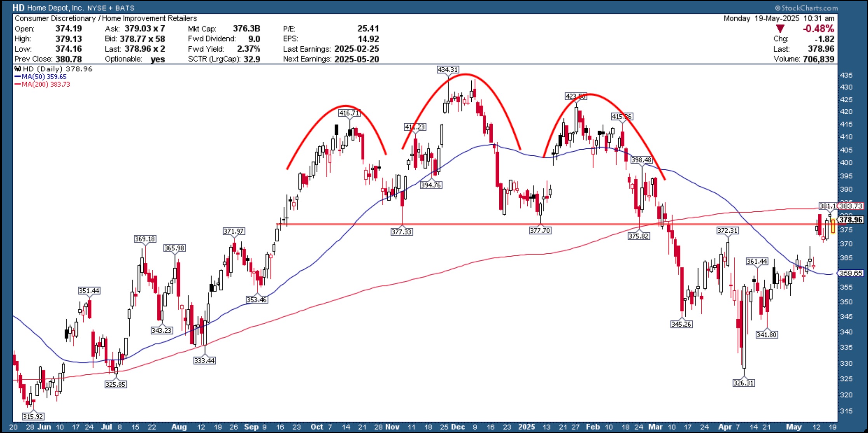Click the 371.97 price label
868x433 pixels.
coord(234,231)
